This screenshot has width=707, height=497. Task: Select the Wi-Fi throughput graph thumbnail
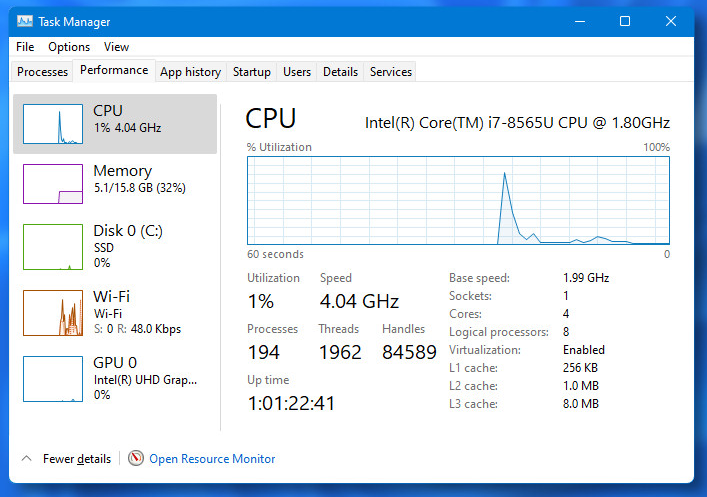[x=53, y=313]
